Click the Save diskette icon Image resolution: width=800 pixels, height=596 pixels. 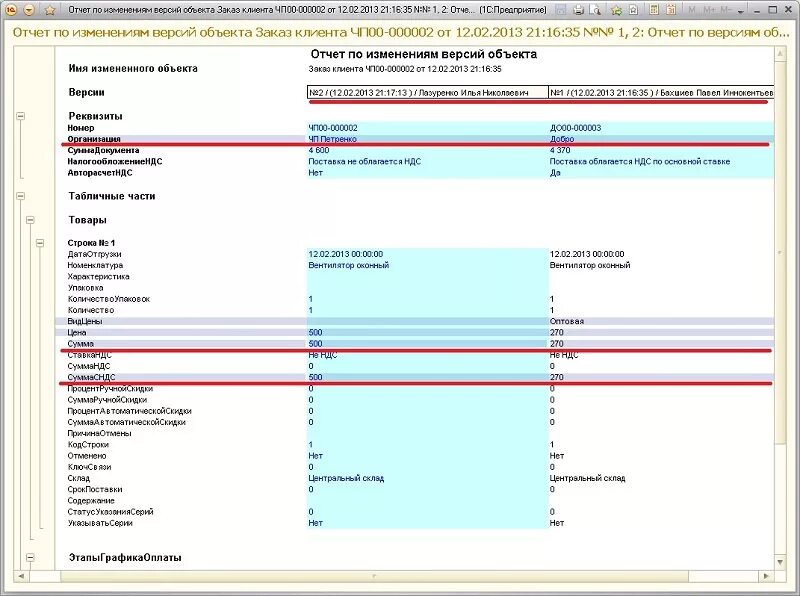pyautogui.click(x=561, y=10)
